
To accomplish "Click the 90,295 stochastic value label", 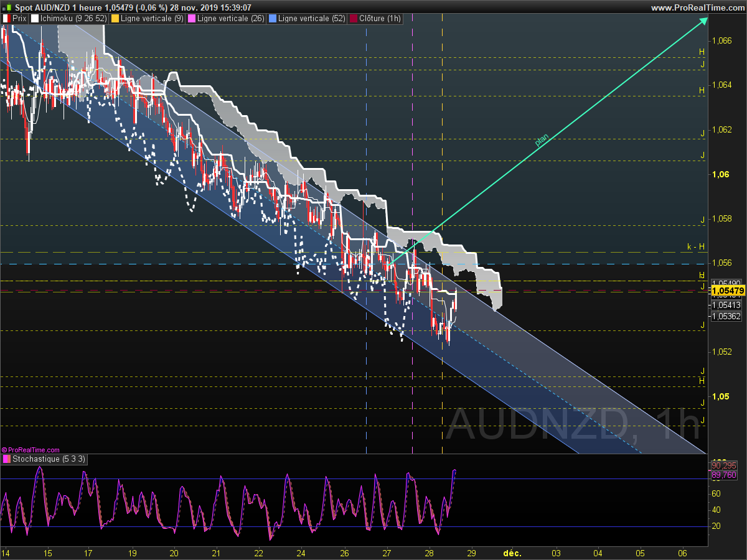I will coord(723,465).
